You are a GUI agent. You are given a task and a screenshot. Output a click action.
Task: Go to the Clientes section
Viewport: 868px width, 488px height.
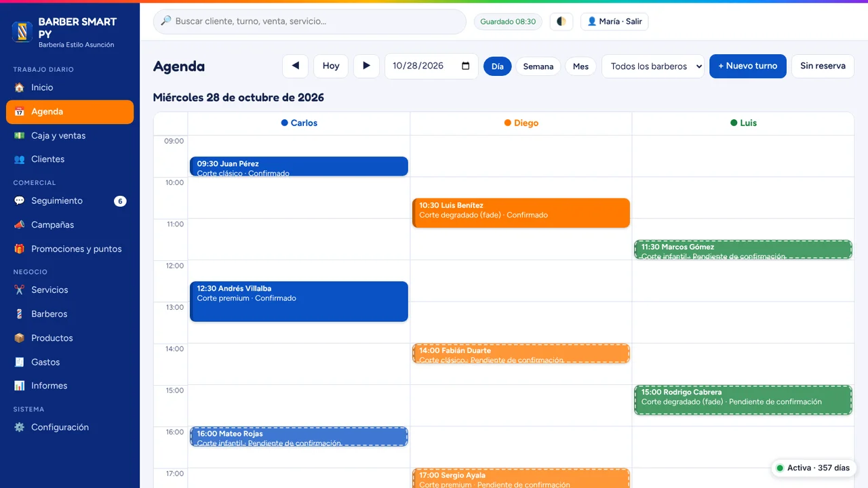[70, 159]
